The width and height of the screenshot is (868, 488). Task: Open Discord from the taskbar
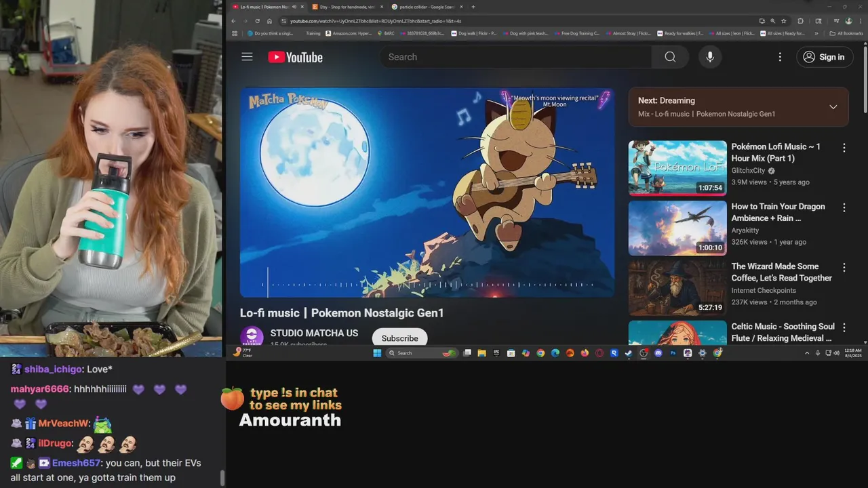pyautogui.click(x=658, y=353)
